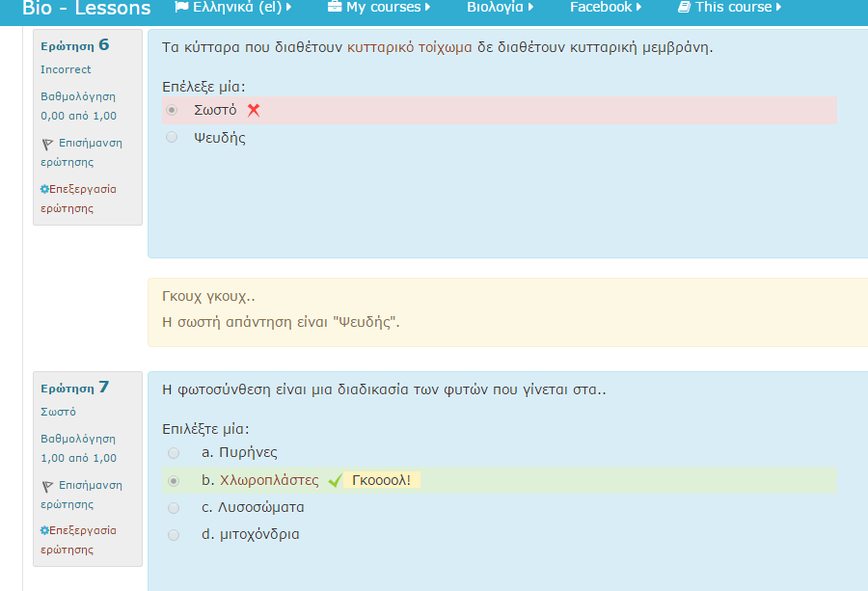Click the Bio - Lessons site title
The image size is (868, 591).
point(87,9)
